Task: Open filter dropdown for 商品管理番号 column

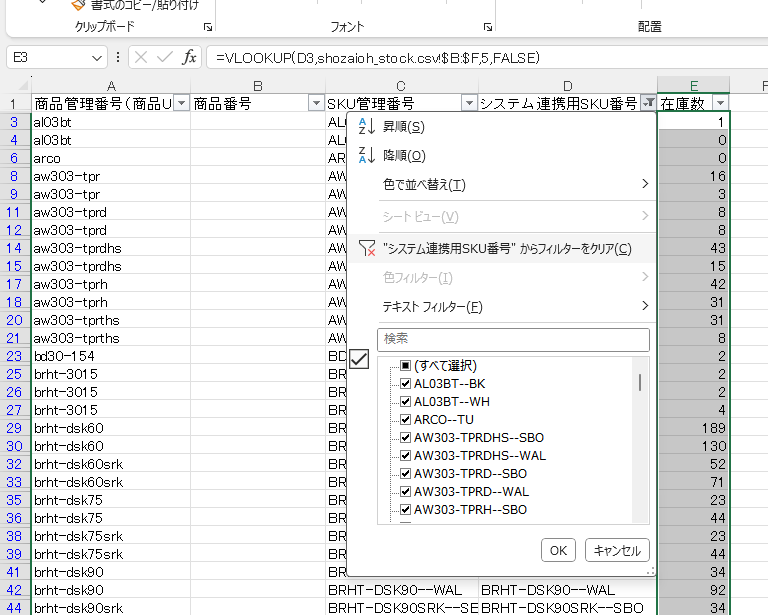Action: 182,103
